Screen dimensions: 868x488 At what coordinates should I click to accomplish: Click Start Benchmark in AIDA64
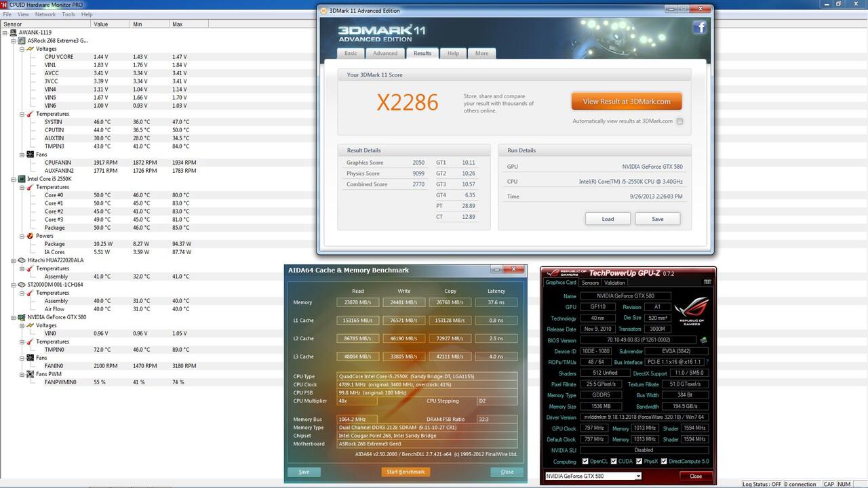coord(406,472)
